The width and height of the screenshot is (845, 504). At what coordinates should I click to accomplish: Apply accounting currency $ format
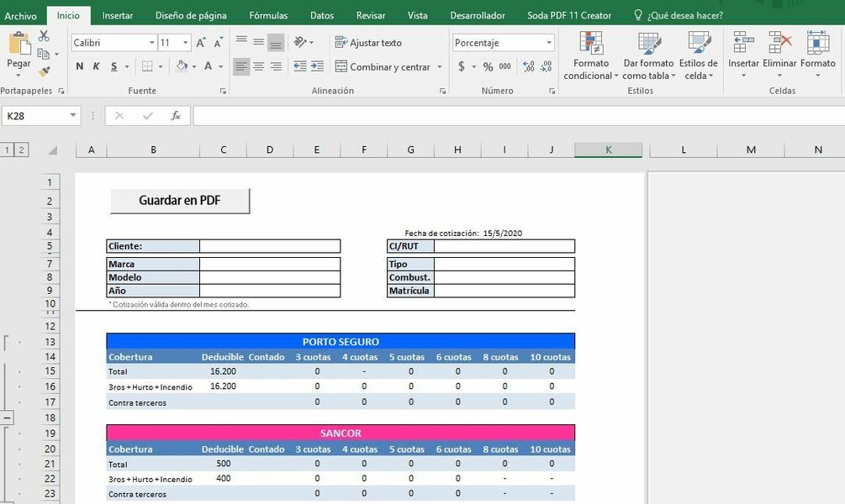coord(462,66)
